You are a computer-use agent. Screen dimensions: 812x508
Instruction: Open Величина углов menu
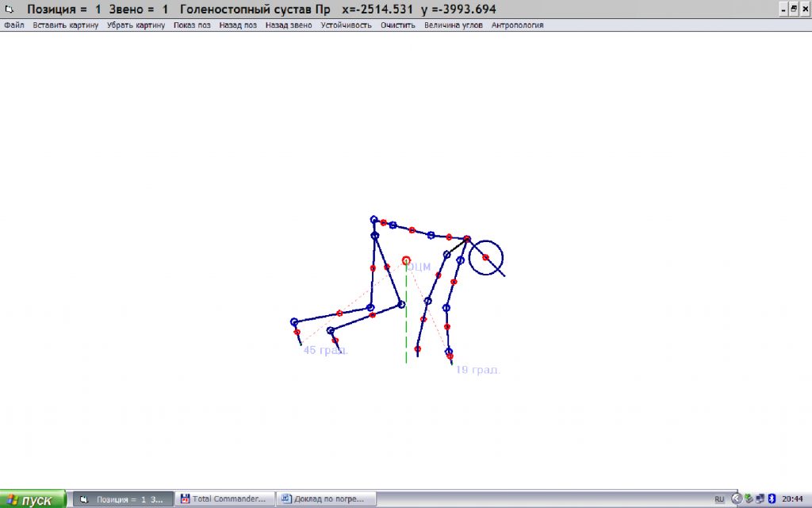pyautogui.click(x=454, y=25)
